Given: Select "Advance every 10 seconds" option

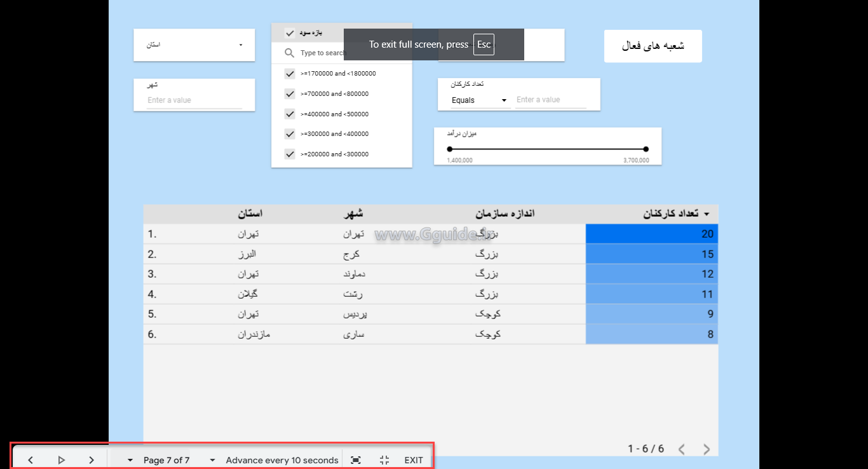Looking at the screenshot, I should (x=281, y=459).
